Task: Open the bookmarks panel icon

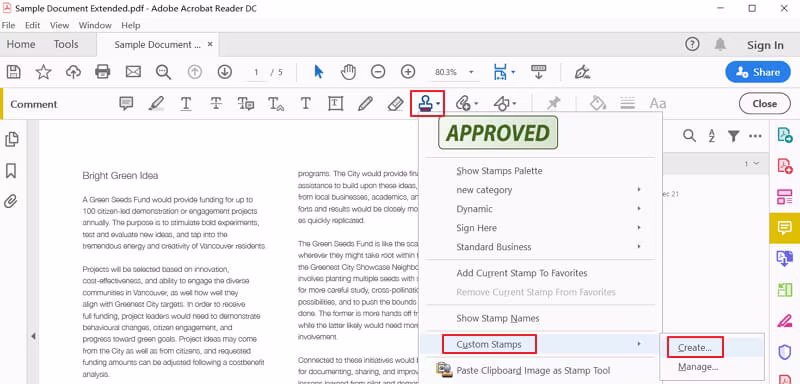Action: [x=11, y=171]
